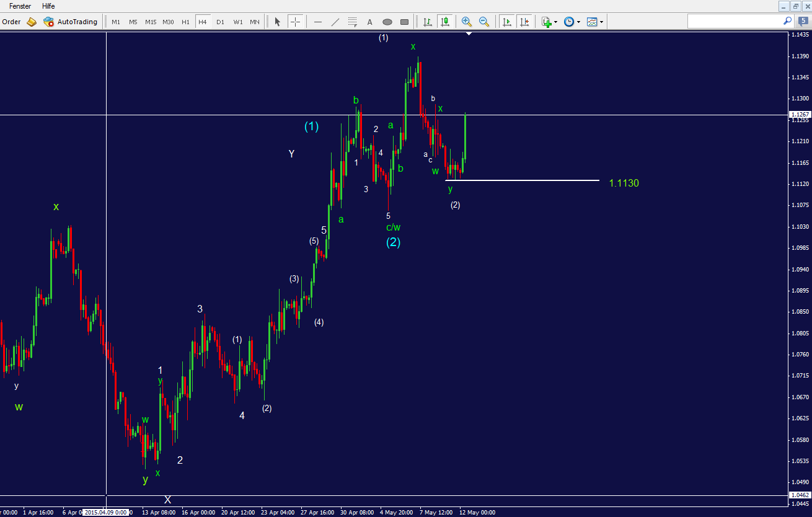Toggle chart shift from right edge
This screenshot has height=517, width=812.
coord(524,22)
